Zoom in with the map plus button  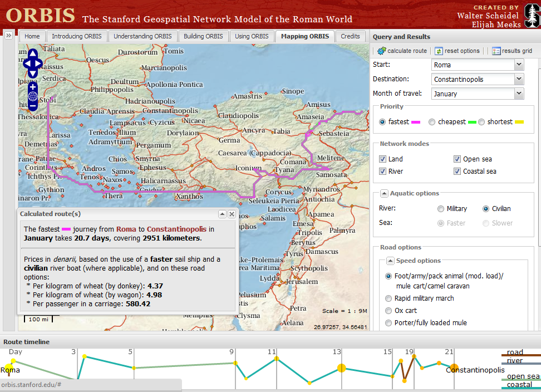coord(33,87)
